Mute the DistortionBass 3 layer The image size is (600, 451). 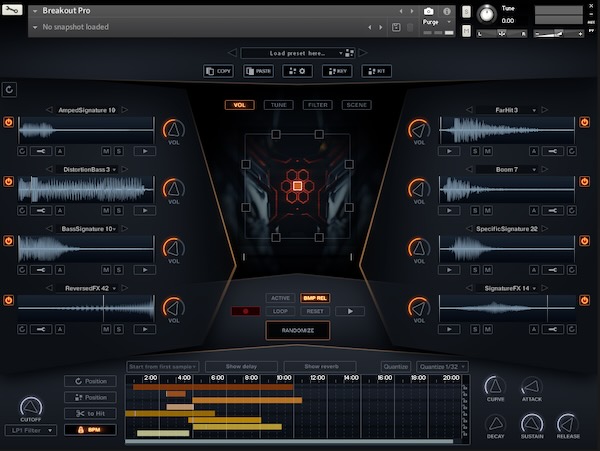tap(106, 210)
